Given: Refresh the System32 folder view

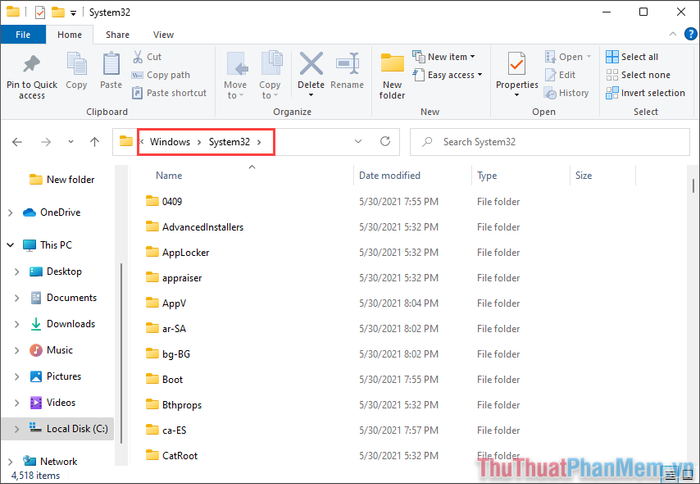Looking at the screenshot, I should point(385,142).
